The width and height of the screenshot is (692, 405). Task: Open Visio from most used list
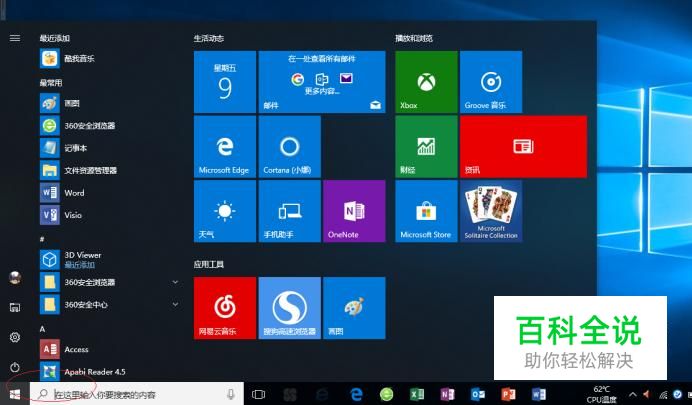pyautogui.click(x=74, y=214)
